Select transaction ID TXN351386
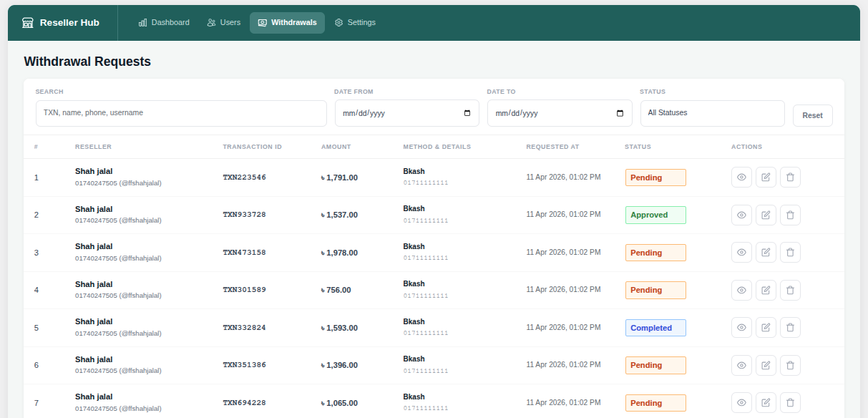The image size is (868, 418). (x=244, y=365)
